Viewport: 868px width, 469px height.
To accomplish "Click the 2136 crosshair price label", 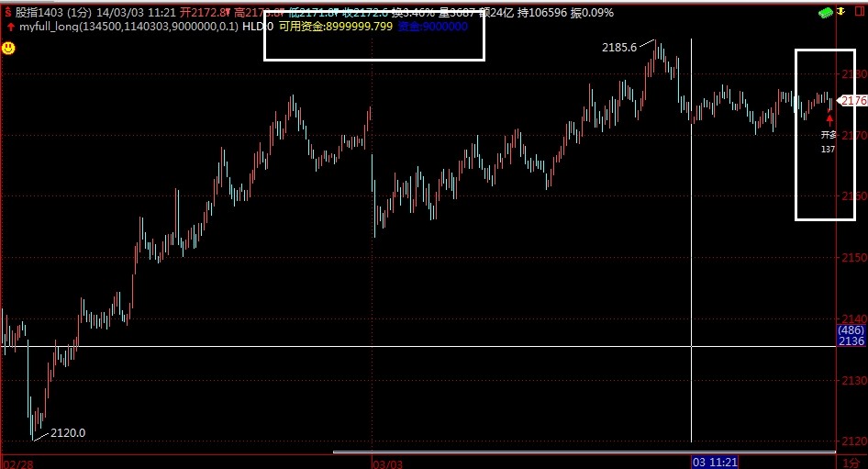I will point(851,341).
